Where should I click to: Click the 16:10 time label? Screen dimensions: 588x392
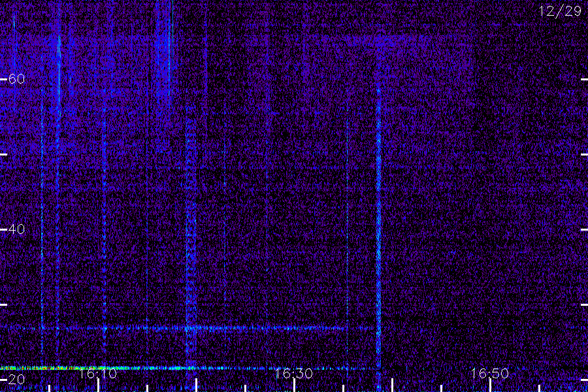click(98, 373)
